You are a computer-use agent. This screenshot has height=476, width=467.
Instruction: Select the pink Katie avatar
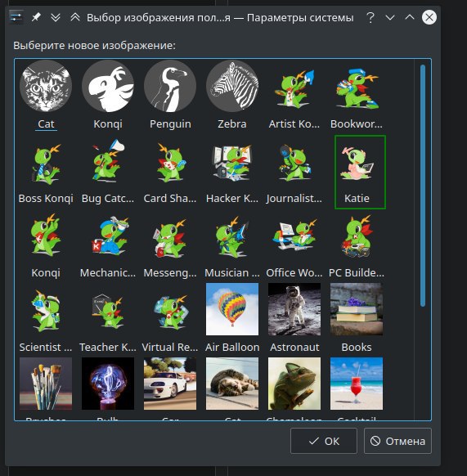pos(357,164)
